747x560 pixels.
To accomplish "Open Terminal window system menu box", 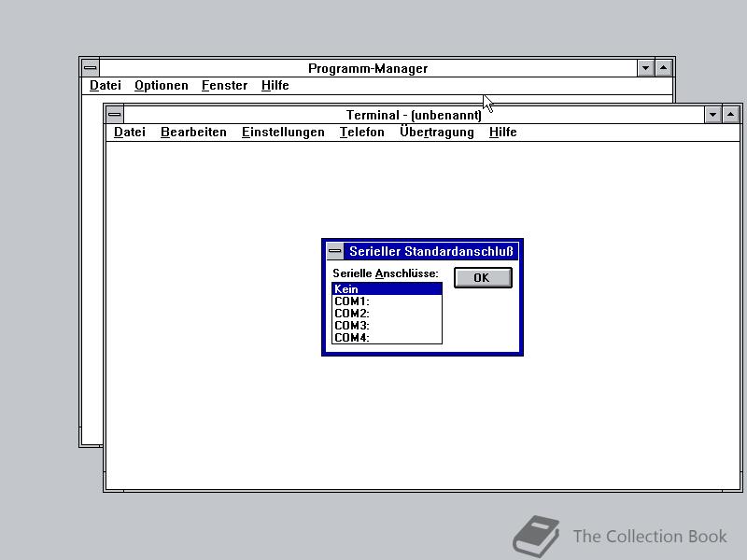I will 115,115.
